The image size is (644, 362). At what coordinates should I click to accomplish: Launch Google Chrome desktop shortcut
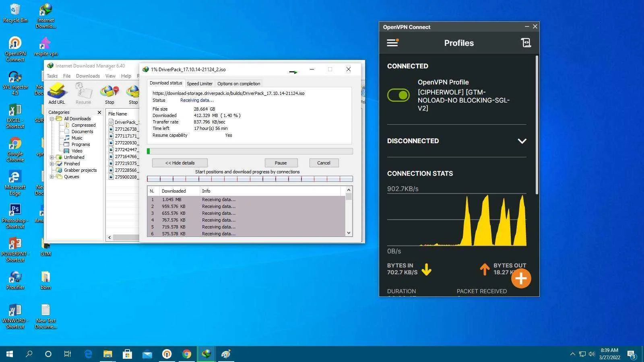pyautogui.click(x=15, y=149)
